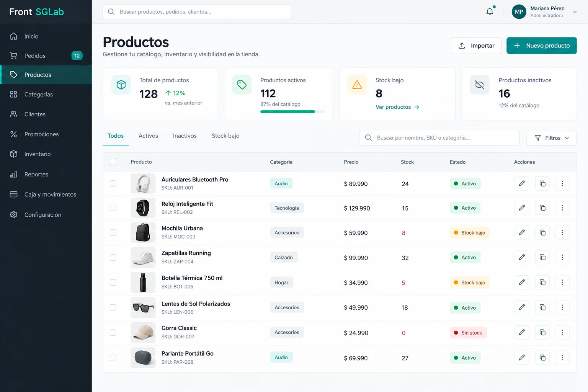Duplicate Botella Térmica 750 ml
Viewport: 588px width, 392px height.
542,282
